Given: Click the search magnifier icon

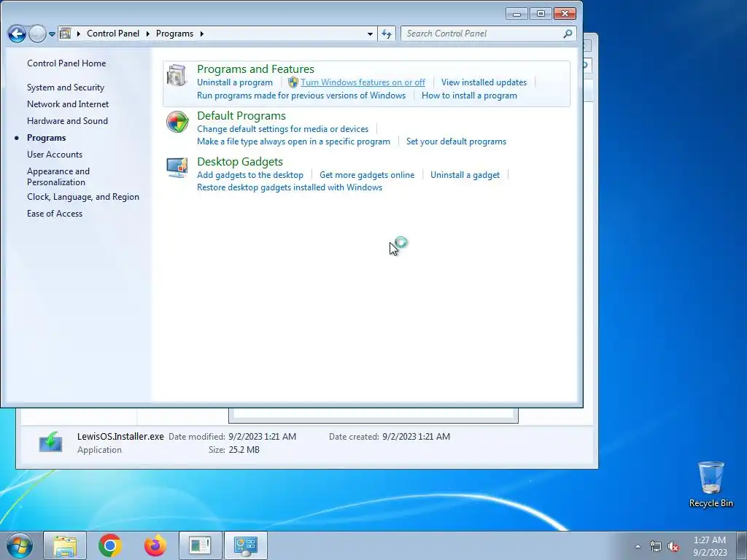Looking at the screenshot, I should pos(568,34).
